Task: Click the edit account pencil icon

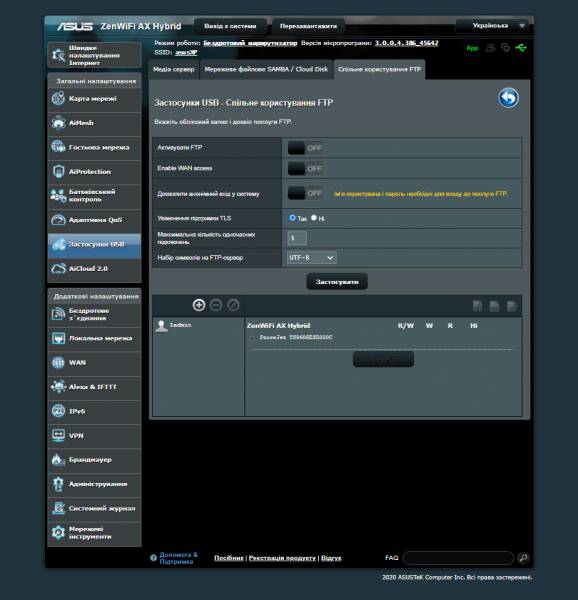Action: 233,305
